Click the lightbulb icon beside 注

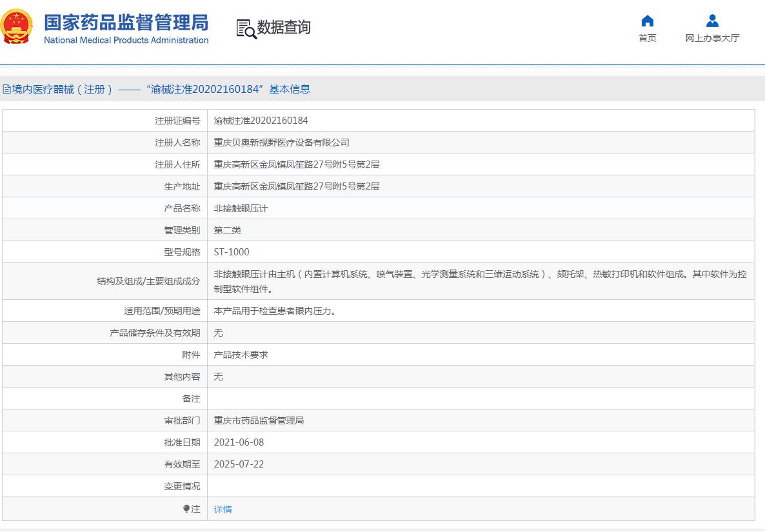pos(186,509)
